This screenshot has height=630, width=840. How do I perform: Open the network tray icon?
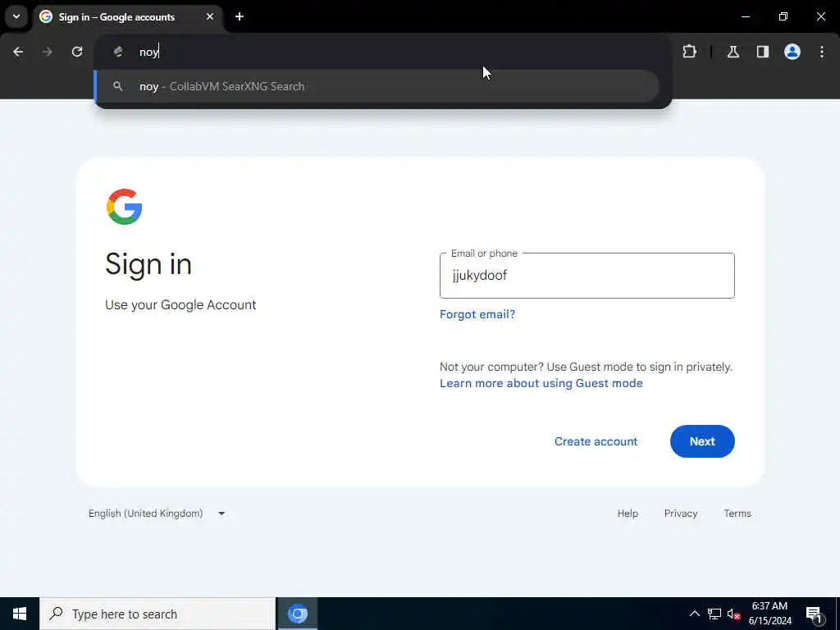tap(714, 614)
